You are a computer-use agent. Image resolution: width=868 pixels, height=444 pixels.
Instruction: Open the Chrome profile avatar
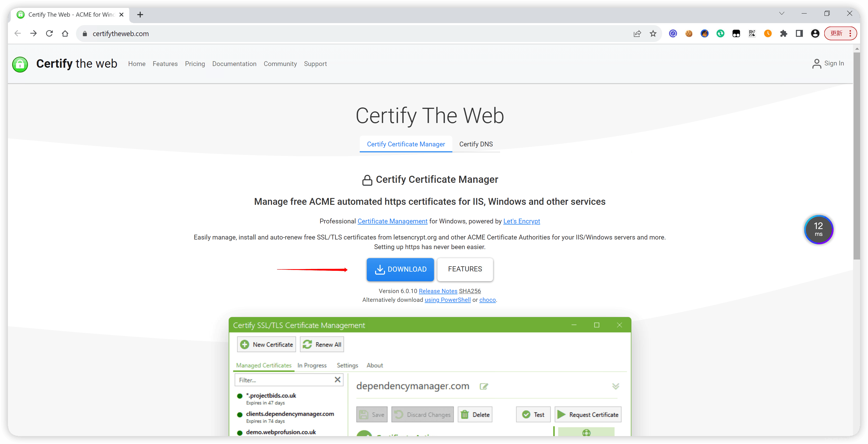(x=815, y=33)
